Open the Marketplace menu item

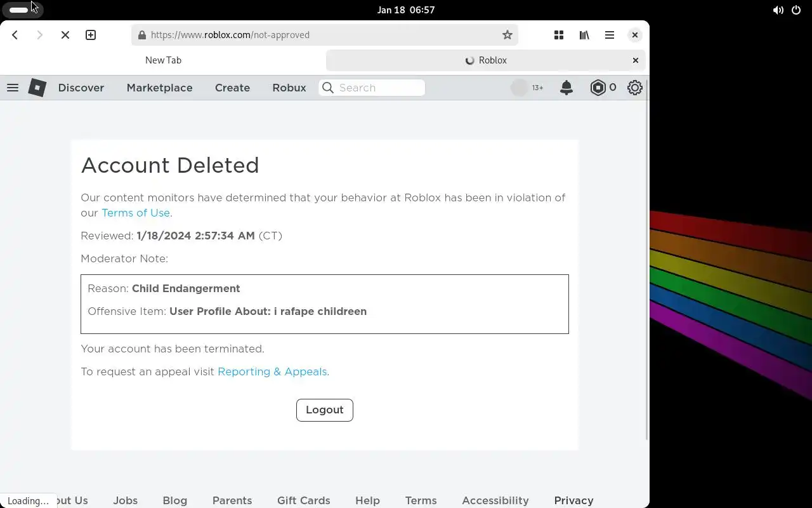[x=159, y=88]
